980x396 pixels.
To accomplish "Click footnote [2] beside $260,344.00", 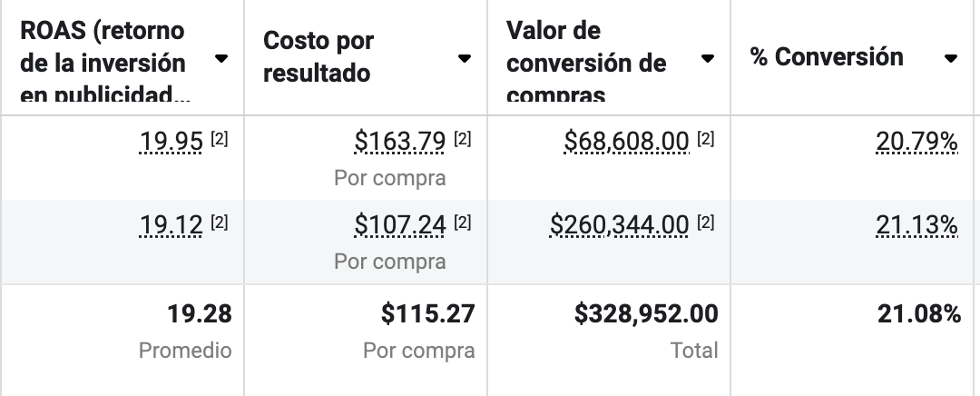I will click(705, 222).
